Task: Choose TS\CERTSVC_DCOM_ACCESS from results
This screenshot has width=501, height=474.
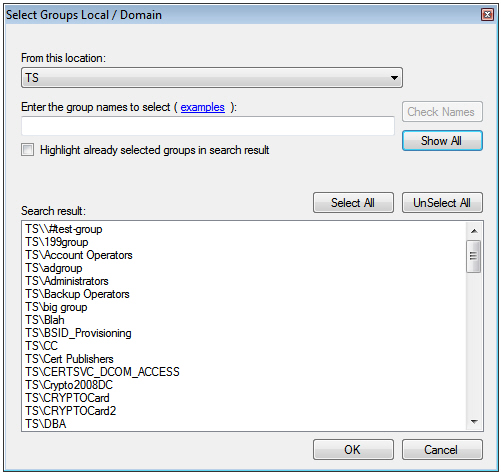Action: tap(102, 372)
